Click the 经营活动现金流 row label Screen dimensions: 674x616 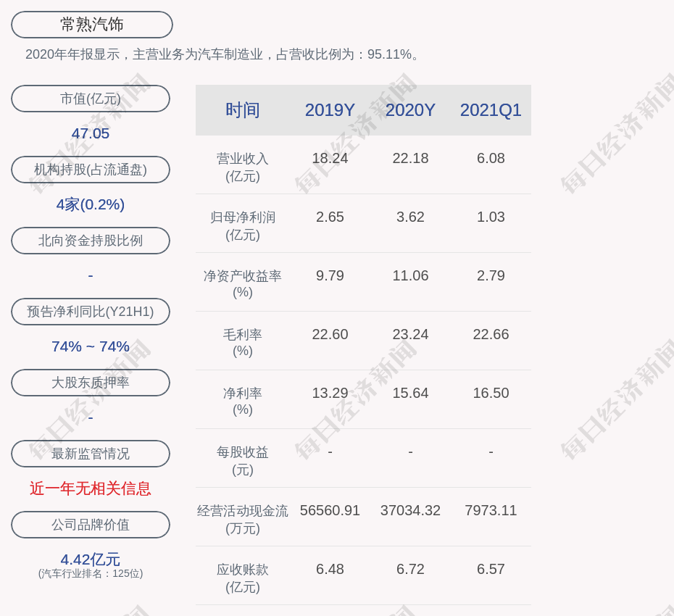point(243,511)
